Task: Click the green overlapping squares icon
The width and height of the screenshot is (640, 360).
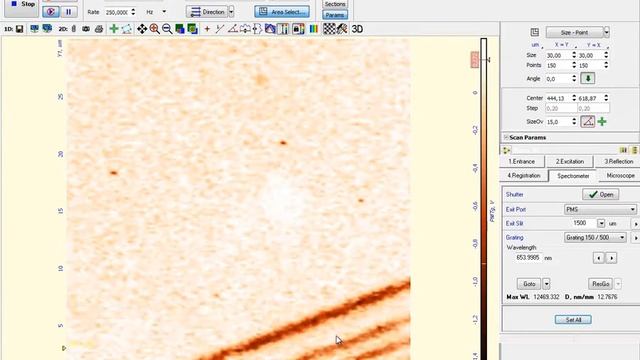Action: (x=192, y=29)
